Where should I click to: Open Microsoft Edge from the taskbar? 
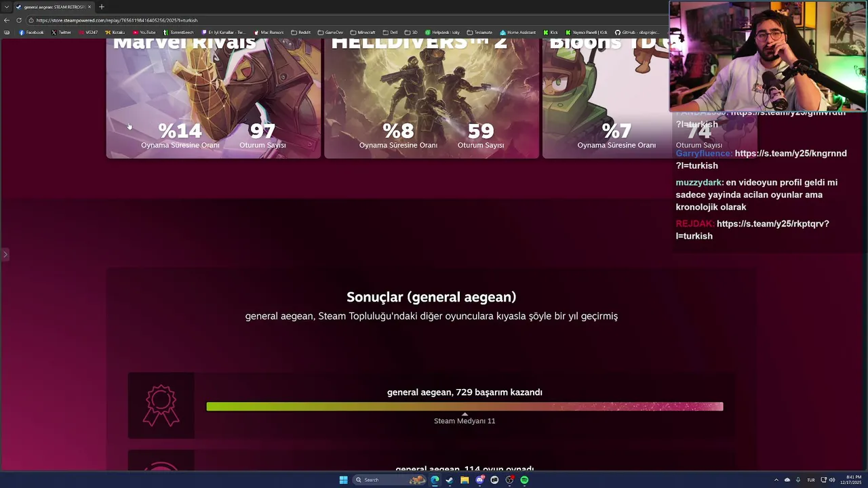(435, 480)
